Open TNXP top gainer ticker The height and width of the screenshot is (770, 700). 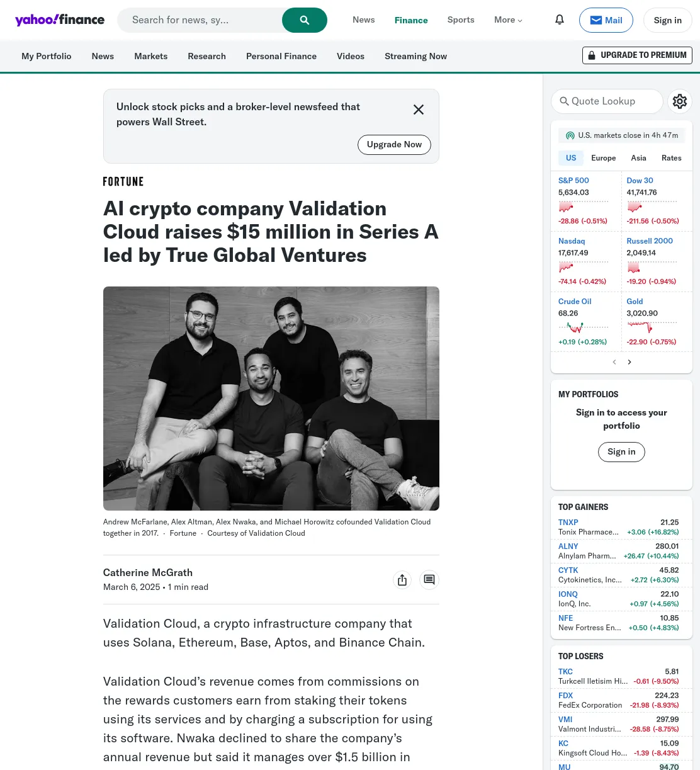pos(568,523)
